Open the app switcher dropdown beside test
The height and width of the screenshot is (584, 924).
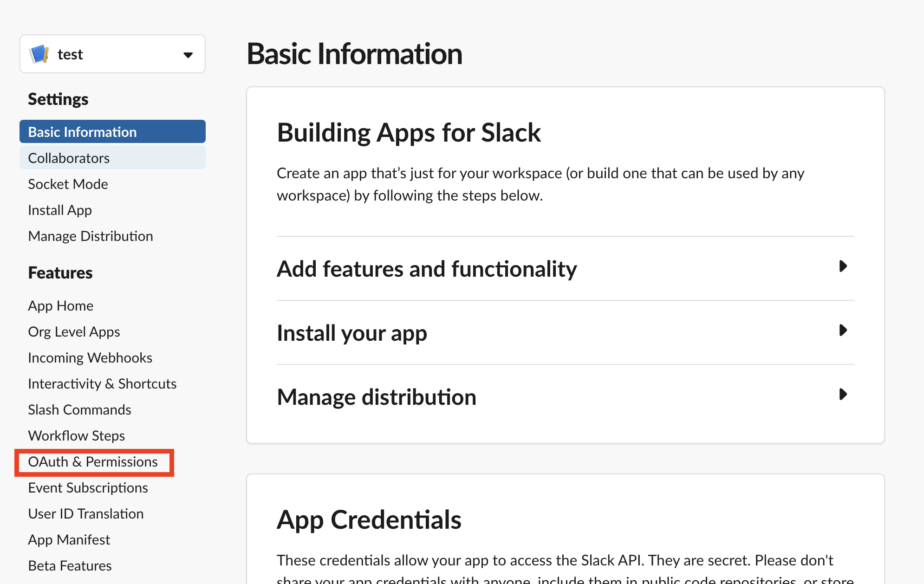pos(188,54)
